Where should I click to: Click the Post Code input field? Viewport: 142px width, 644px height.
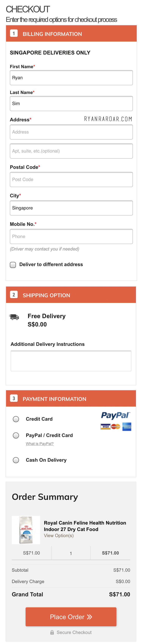(x=71, y=179)
